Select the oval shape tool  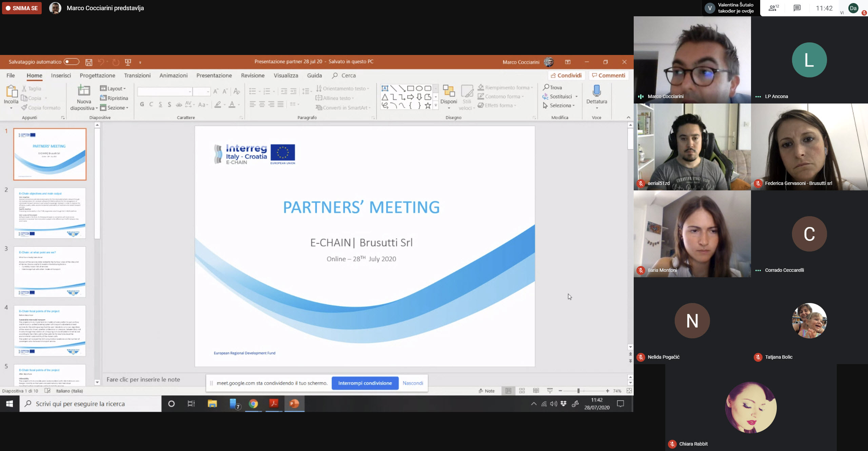(419, 88)
